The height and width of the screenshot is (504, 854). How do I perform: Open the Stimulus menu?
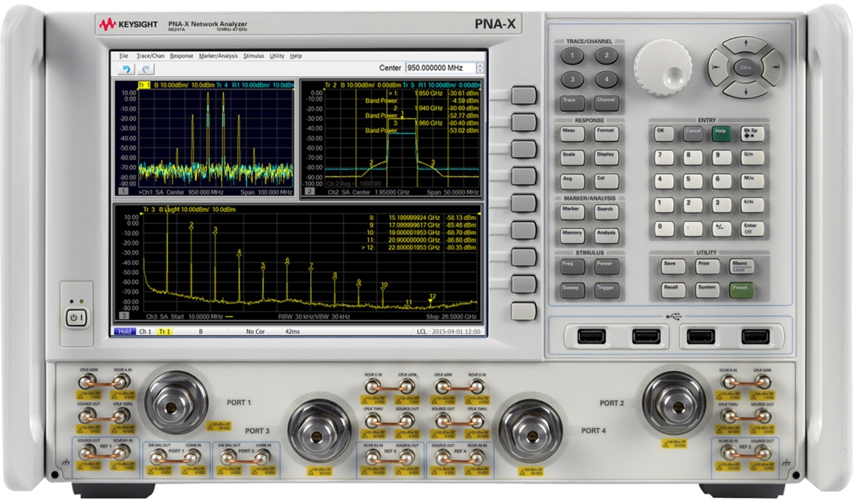[254, 56]
